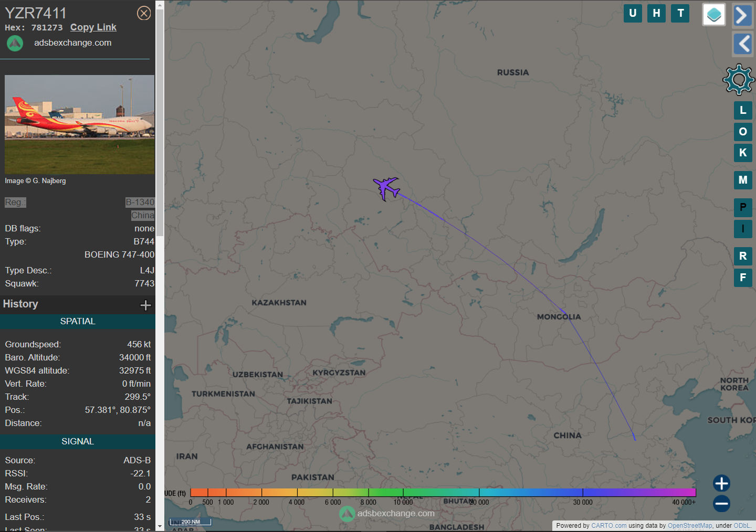Toggle the O button on the map
Viewport: 756px width, 532px height.
pos(743,132)
